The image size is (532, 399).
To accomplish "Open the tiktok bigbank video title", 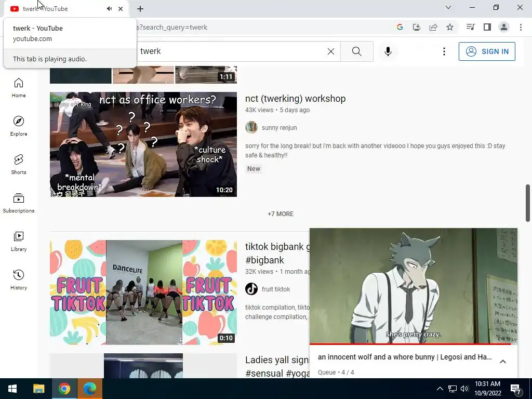I will click(277, 254).
